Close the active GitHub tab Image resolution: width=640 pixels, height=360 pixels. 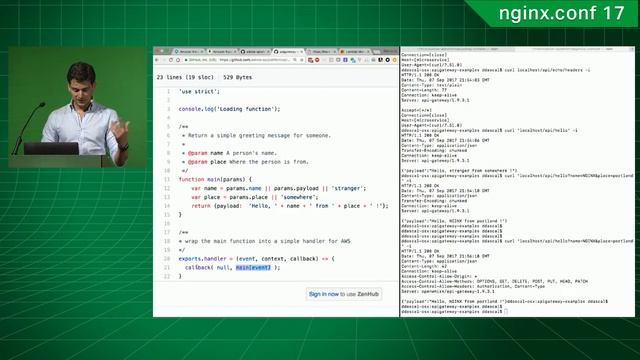point(302,52)
